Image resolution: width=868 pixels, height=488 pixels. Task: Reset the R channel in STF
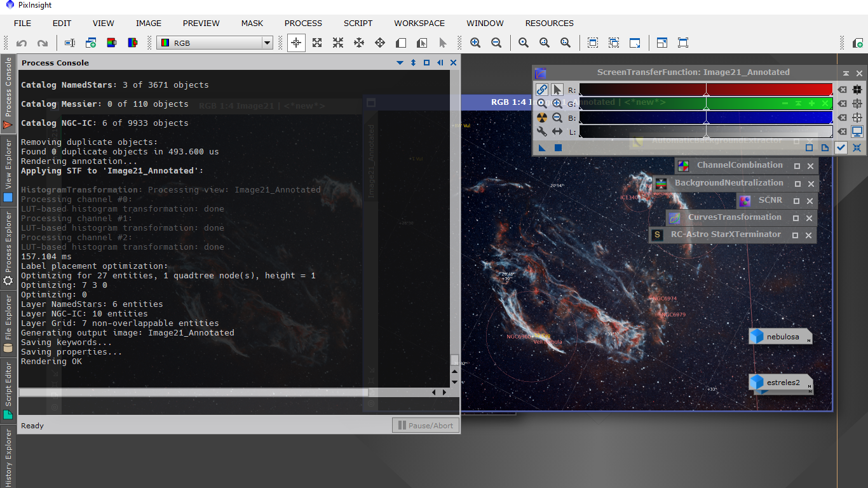[x=841, y=90]
